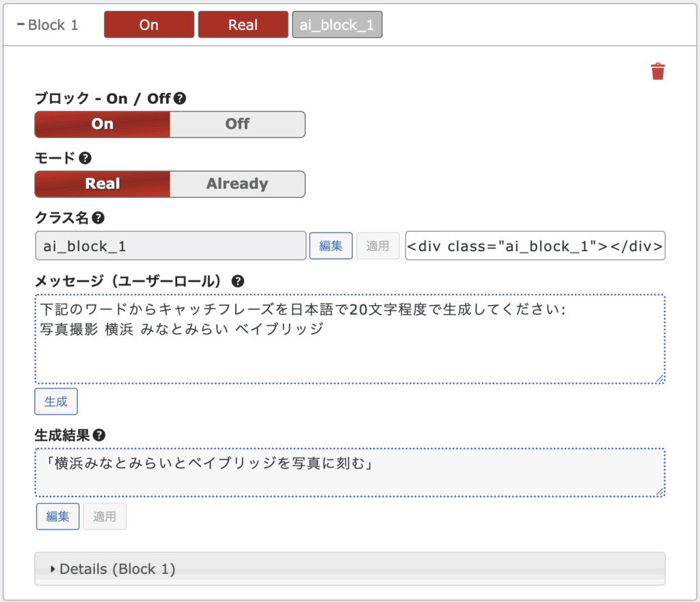
Task: Click the red trash delete icon
Action: point(658,72)
